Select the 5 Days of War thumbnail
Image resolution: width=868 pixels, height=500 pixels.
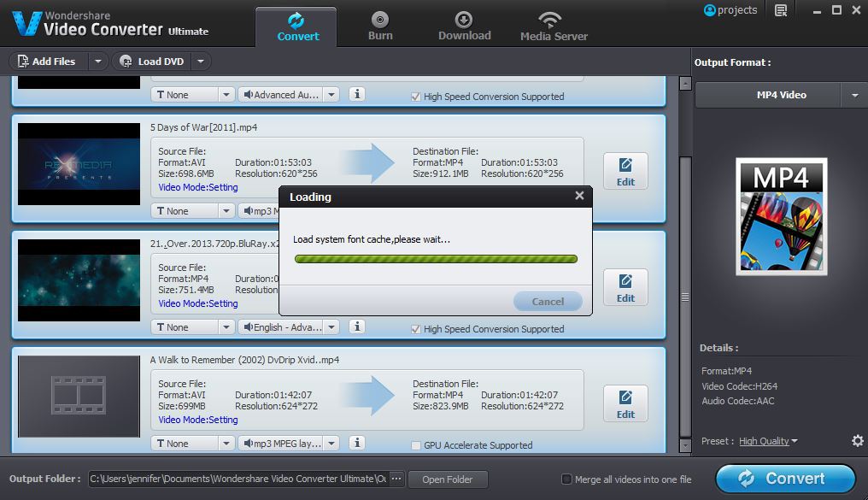[79, 164]
